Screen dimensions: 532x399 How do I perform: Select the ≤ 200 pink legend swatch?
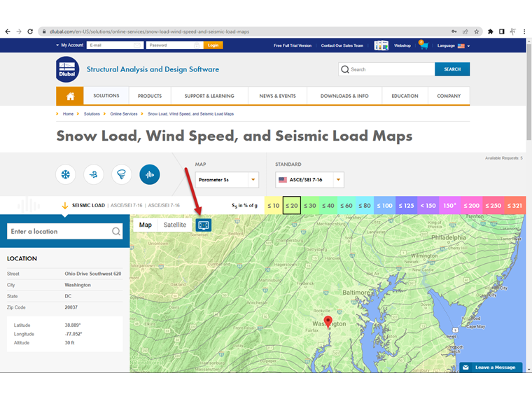(472, 205)
